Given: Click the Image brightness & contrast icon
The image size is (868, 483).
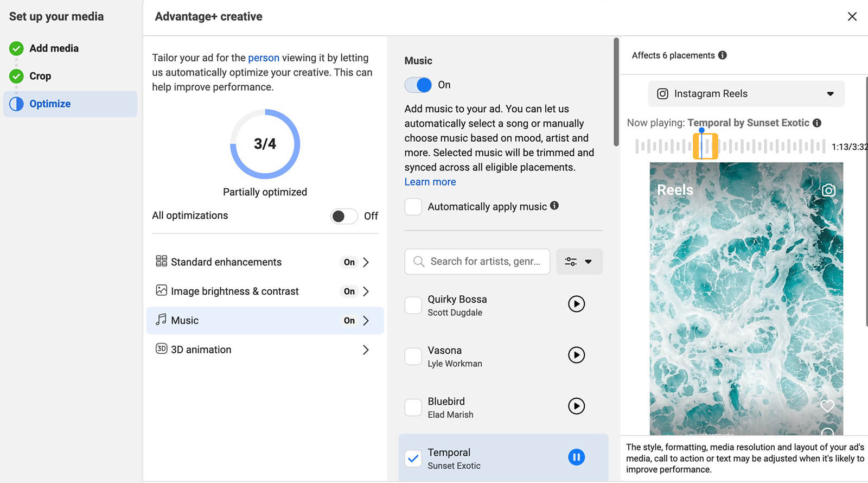Looking at the screenshot, I should pyautogui.click(x=161, y=290).
